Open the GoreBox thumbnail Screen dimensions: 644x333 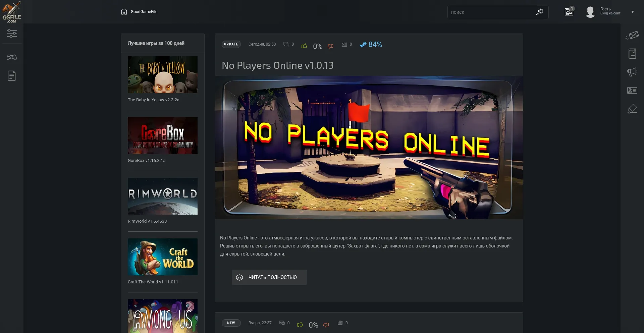pyautogui.click(x=163, y=135)
